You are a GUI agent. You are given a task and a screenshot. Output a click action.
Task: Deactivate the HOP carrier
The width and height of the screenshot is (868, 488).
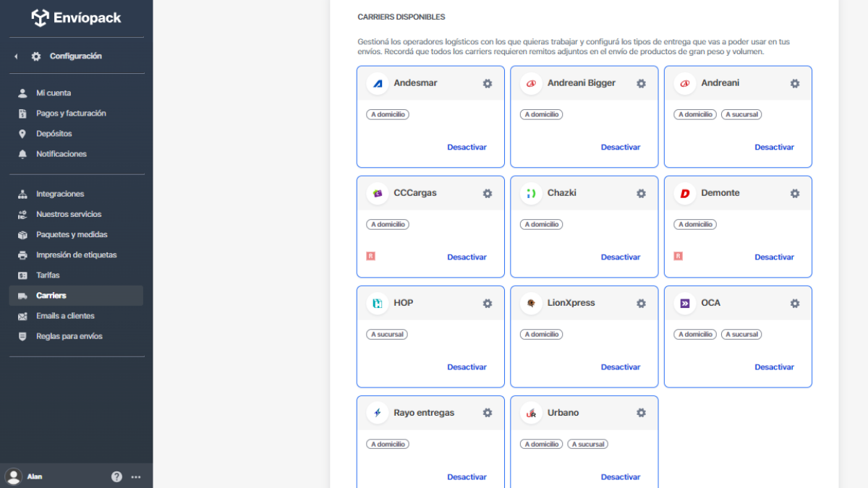click(x=467, y=367)
